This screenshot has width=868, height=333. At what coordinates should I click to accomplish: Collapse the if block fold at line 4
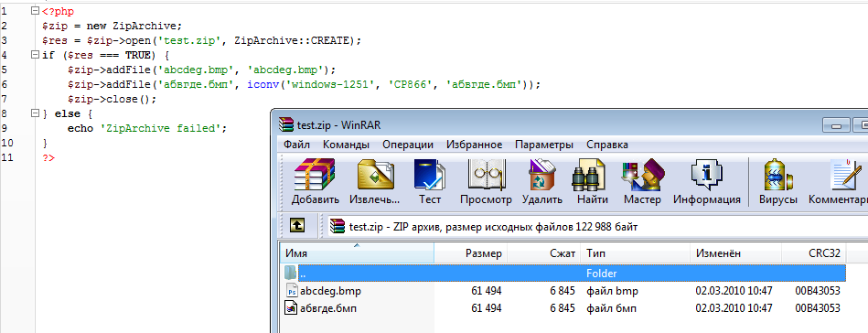point(36,55)
